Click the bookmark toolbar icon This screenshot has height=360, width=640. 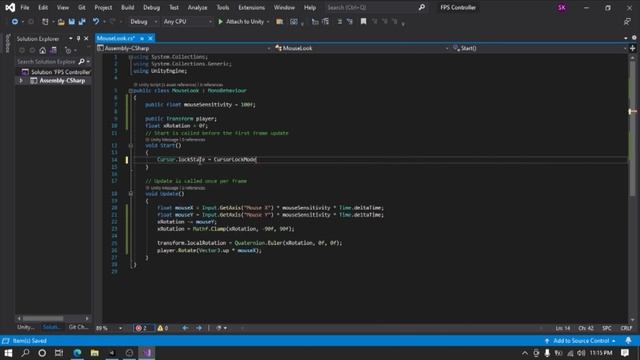tap(363, 22)
